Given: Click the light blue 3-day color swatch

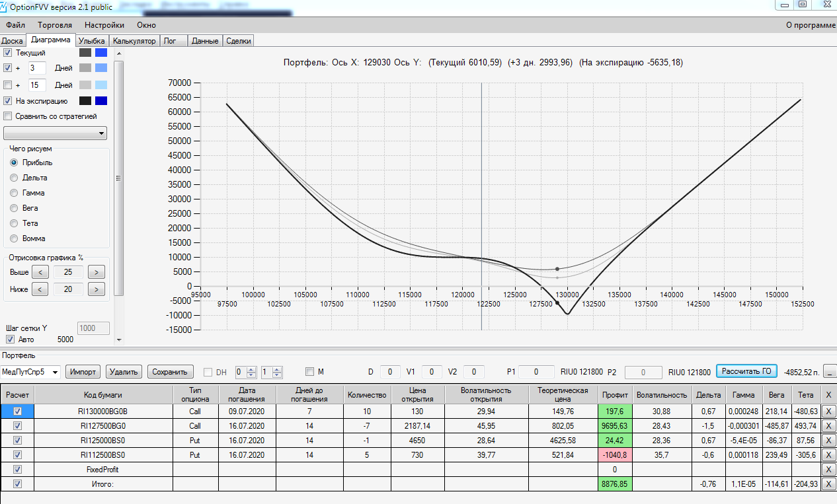Looking at the screenshot, I should [x=100, y=68].
